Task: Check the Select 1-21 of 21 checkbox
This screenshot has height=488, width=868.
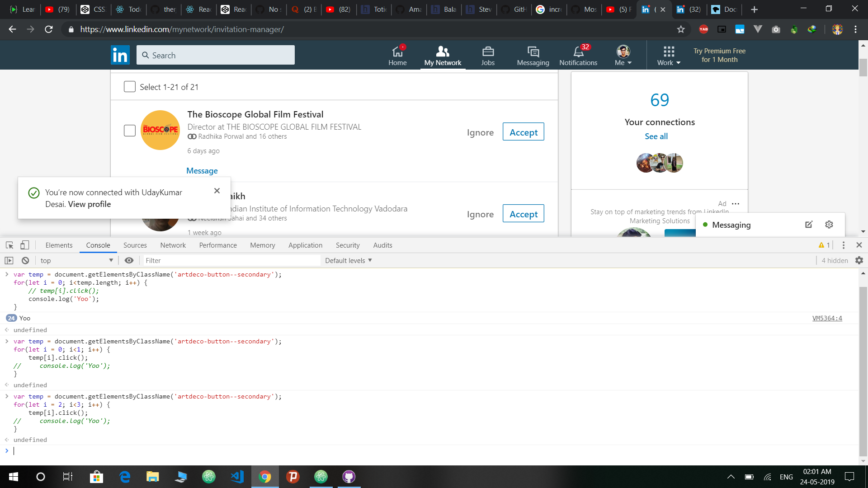Action: 130,87
